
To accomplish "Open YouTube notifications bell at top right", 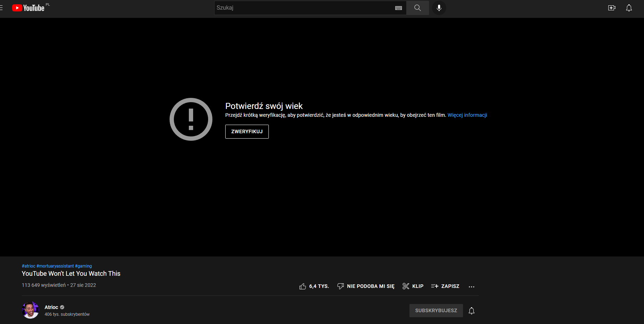I will 628,8.
